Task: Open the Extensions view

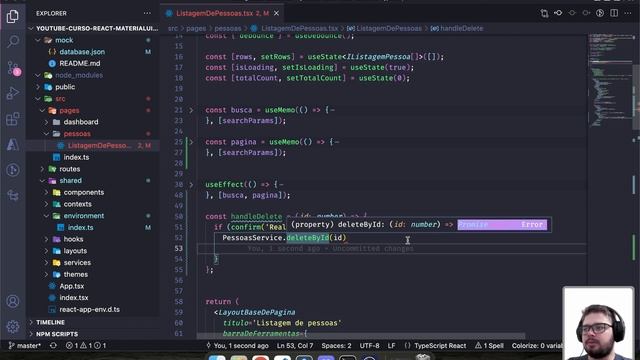Action: pyautogui.click(x=13, y=119)
